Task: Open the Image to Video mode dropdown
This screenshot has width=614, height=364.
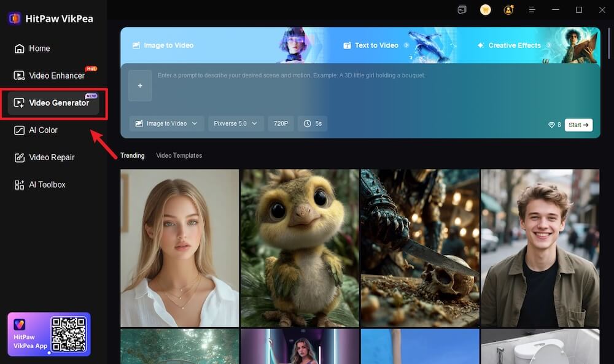Action: 166,123
